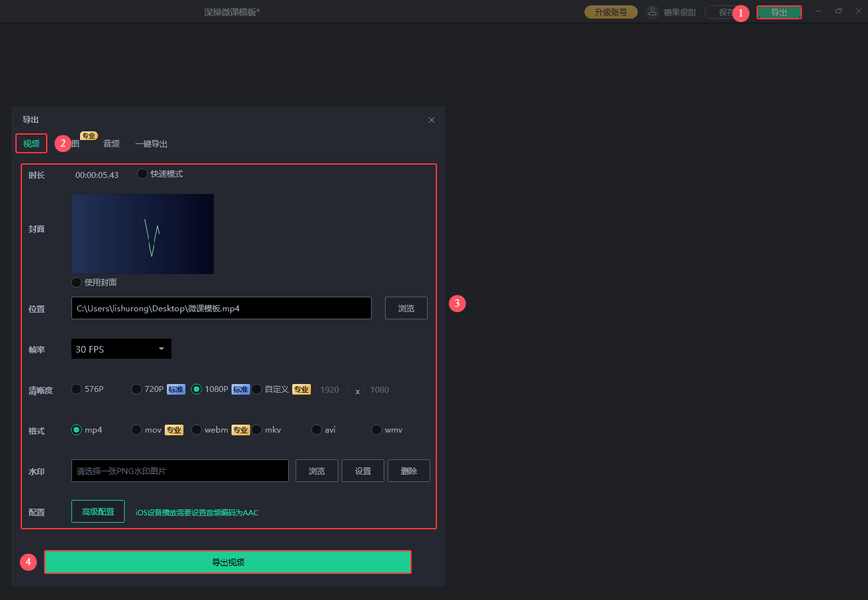
Task: Click the export path input field
Action: pyautogui.click(x=221, y=308)
